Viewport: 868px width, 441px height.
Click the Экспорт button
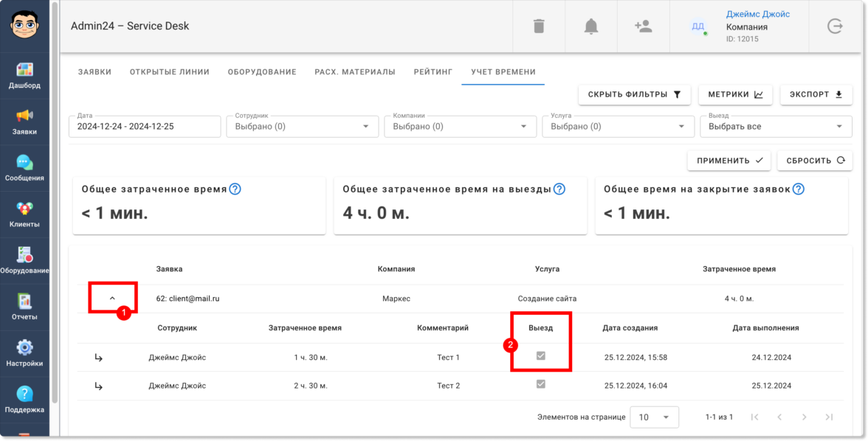pos(815,94)
